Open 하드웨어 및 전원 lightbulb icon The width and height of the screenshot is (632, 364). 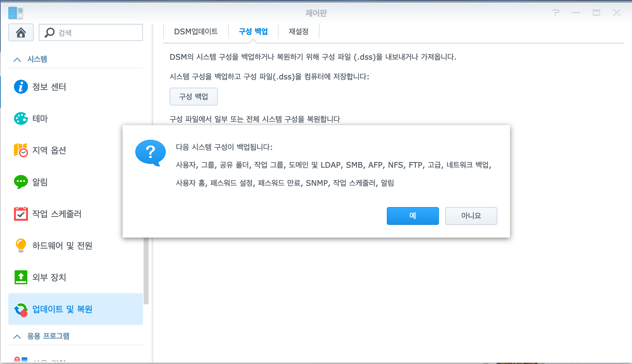click(x=21, y=246)
